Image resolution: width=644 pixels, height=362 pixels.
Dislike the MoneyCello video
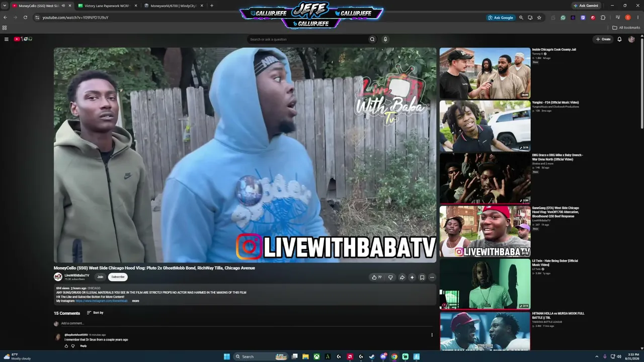pos(390,277)
